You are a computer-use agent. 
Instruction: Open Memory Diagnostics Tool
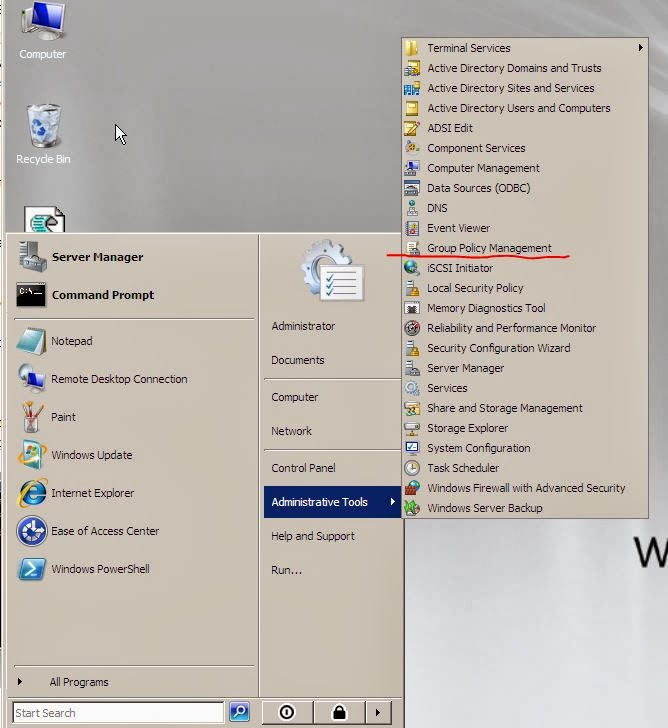point(525,308)
